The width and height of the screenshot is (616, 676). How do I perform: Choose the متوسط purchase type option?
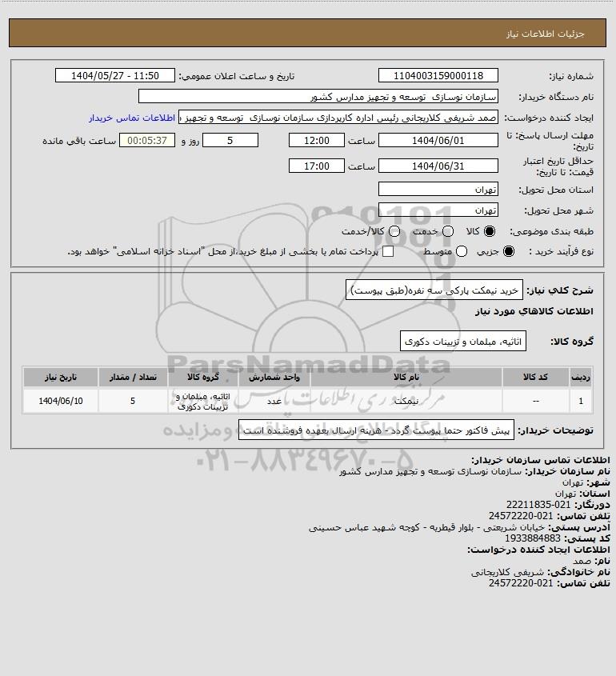coord(462,251)
